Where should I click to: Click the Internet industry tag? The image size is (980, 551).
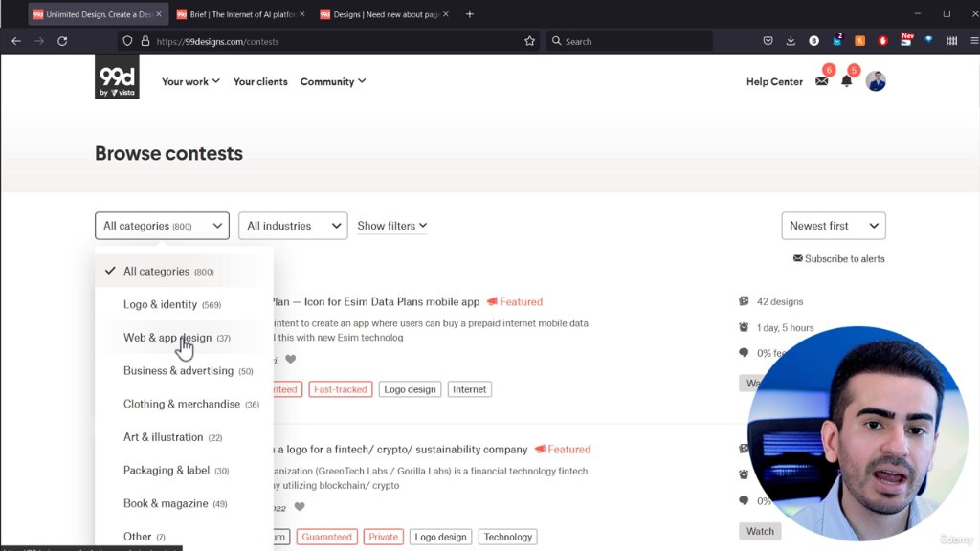(469, 389)
